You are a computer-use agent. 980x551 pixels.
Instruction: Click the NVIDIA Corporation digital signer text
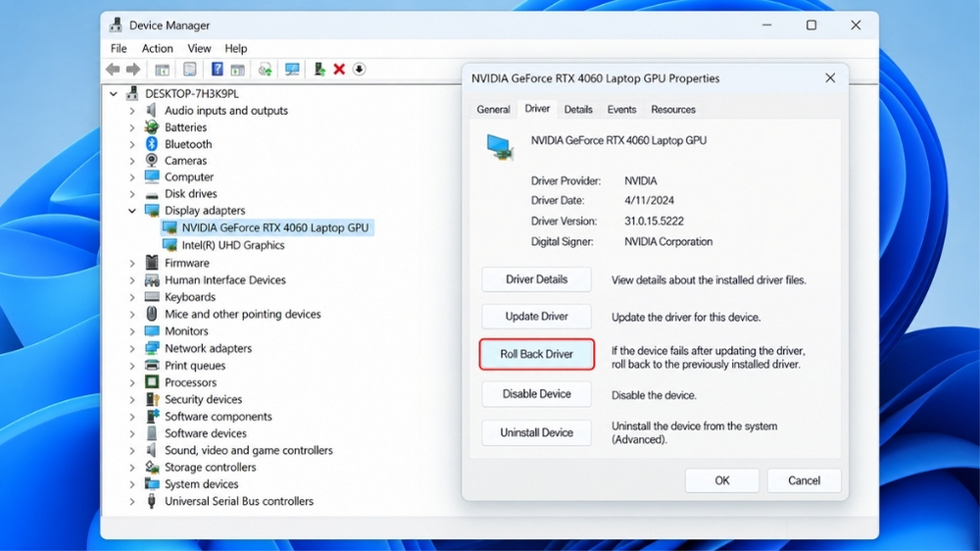(x=668, y=241)
